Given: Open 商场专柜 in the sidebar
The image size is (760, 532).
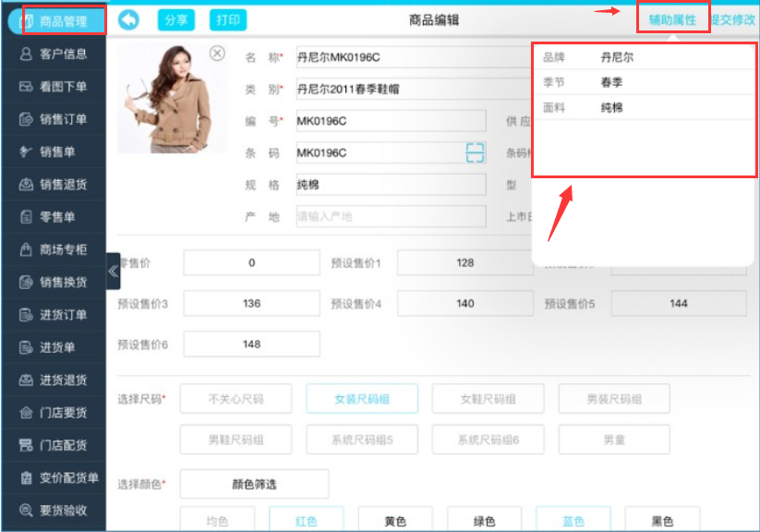Looking at the screenshot, I should 54,249.
